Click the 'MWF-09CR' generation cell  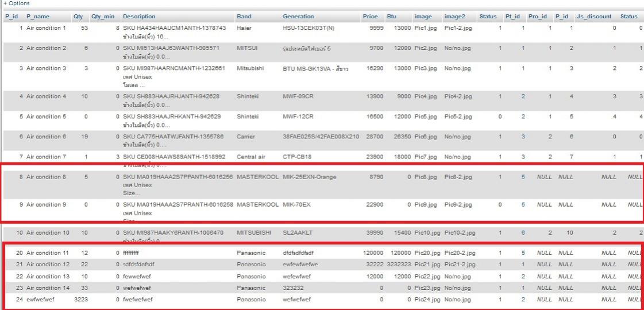point(298,96)
